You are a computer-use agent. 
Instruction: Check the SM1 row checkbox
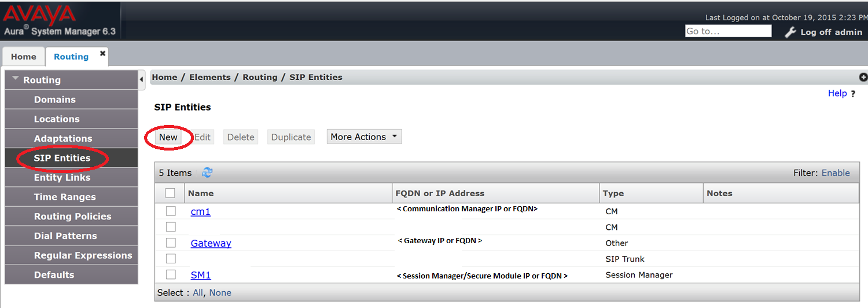pos(171,274)
